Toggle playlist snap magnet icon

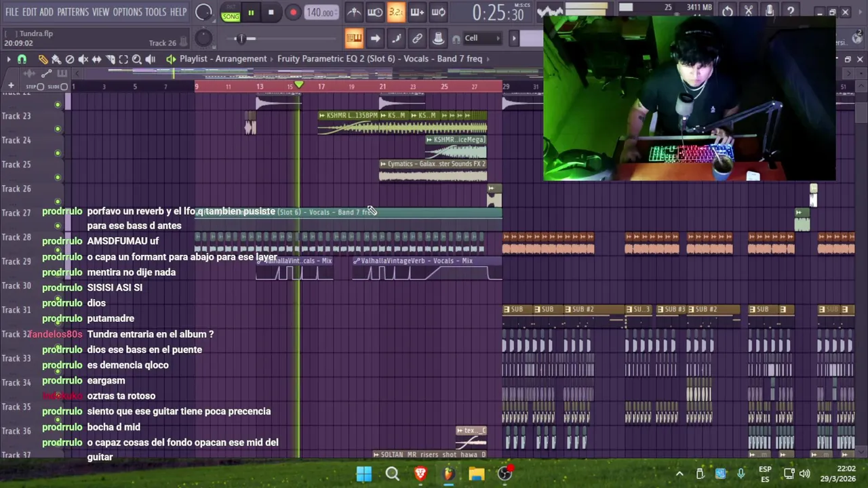pyautogui.click(x=22, y=59)
